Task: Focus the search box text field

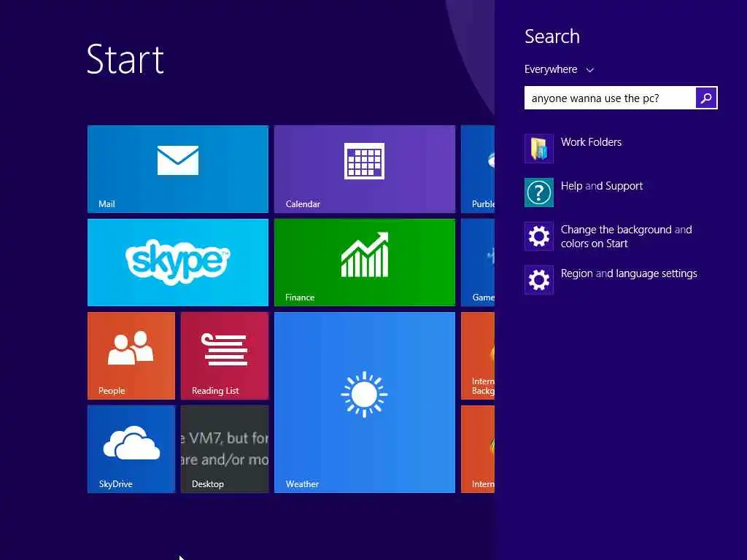Action: point(610,98)
